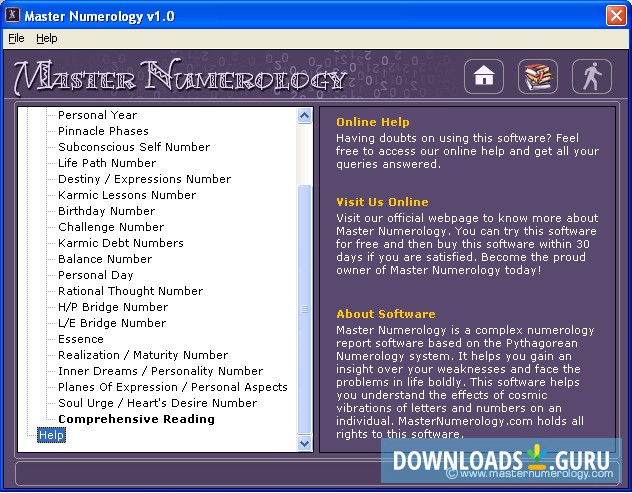This screenshot has height=493, width=632.
Task: Select Realization / Maturity Number
Action: point(143,355)
